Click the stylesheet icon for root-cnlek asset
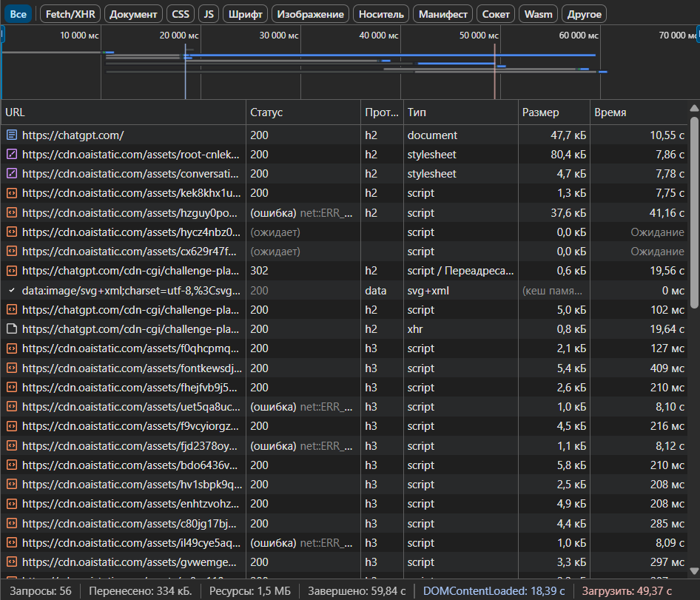Image resolution: width=700 pixels, height=600 pixels. point(12,154)
